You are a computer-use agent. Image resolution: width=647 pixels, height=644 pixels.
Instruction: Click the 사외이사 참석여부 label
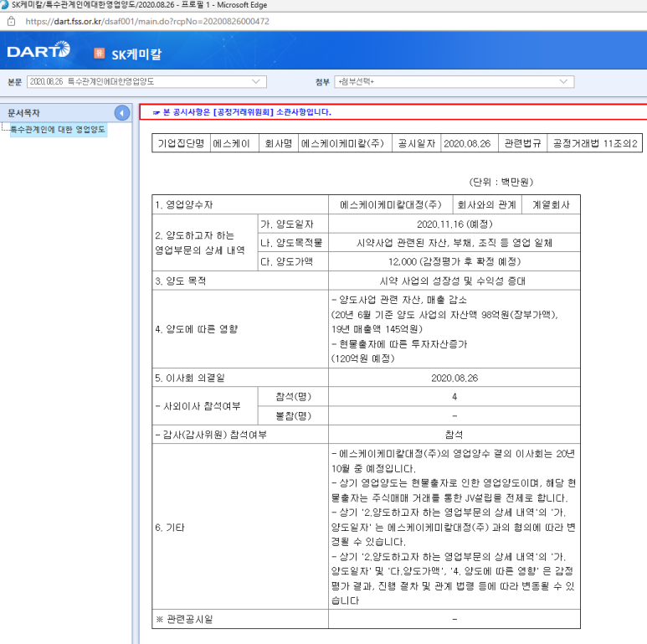click(198, 406)
